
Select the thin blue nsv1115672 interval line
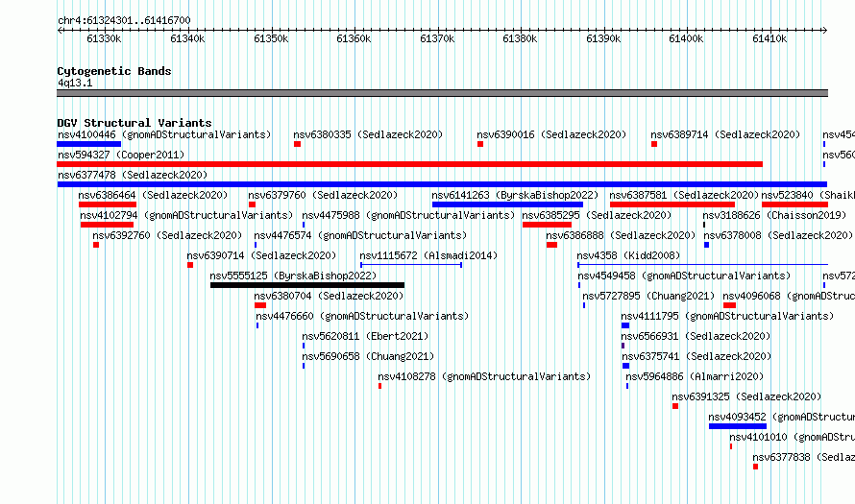[x=411, y=265]
